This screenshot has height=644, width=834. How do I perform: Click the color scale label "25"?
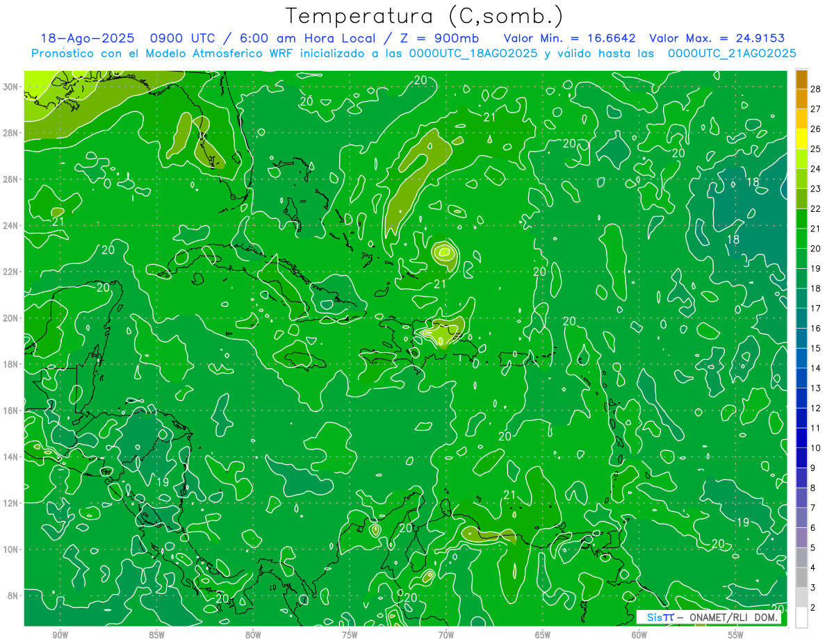click(816, 149)
